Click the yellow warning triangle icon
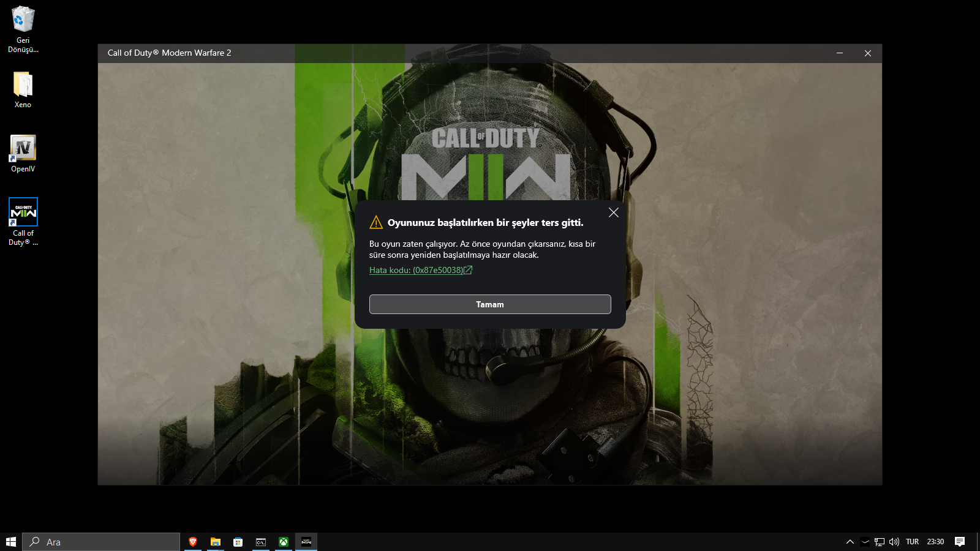Image resolution: width=980 pixels, height=551 pixels. pos(376,222)
